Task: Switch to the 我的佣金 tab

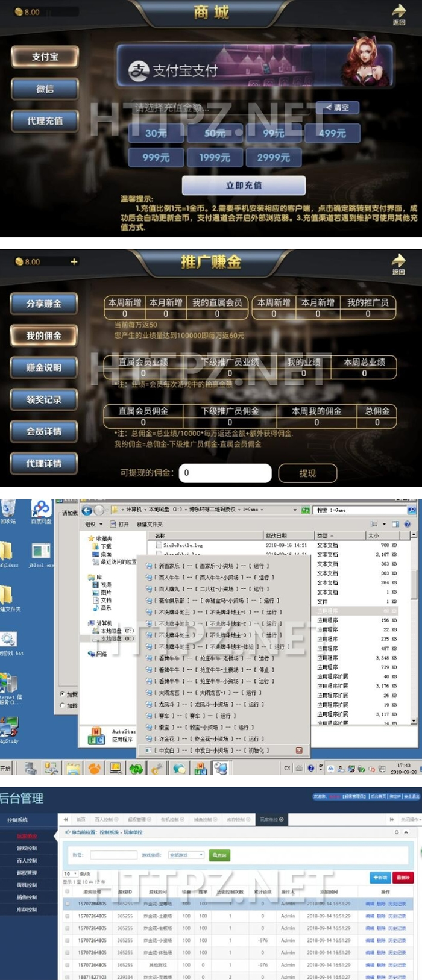Action: (x=44, y=336)
